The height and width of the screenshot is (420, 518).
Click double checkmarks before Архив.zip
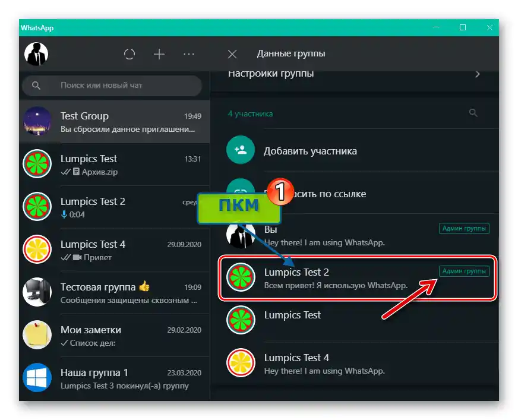click(x=66, y=172)
